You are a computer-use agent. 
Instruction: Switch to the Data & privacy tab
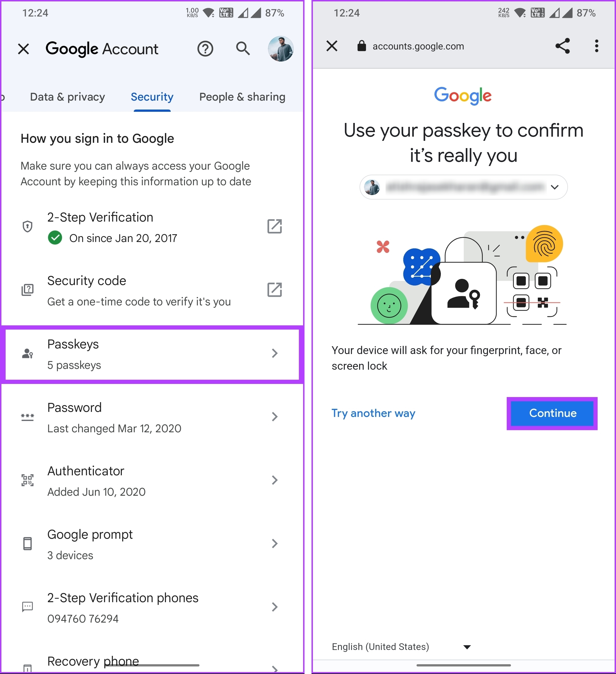(x=68, y=97)
